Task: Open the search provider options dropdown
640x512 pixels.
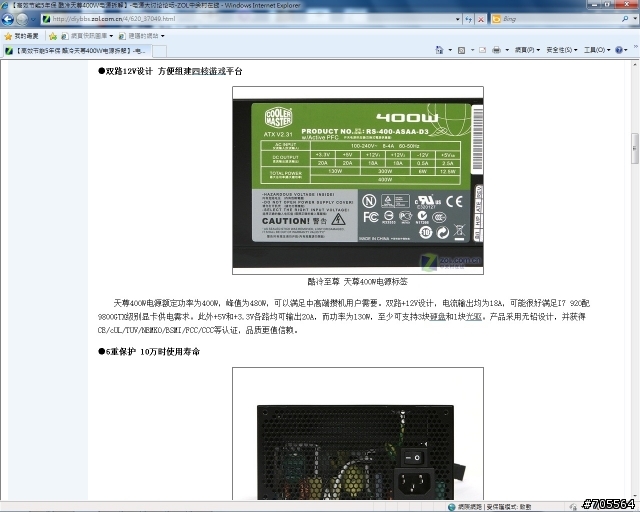Action: [635, 19]
